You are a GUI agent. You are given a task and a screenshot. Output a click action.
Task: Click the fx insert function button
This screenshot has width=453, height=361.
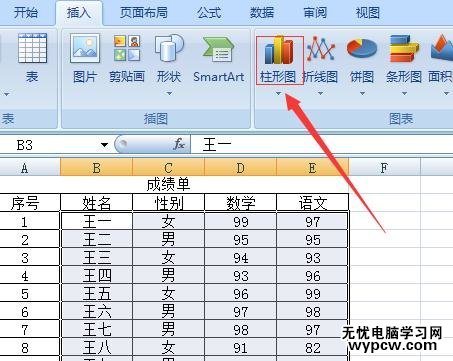[179, 144]
